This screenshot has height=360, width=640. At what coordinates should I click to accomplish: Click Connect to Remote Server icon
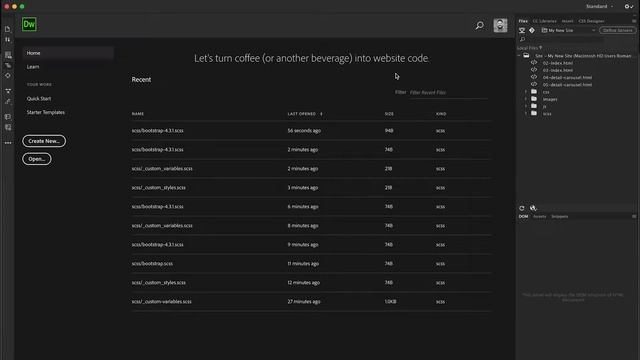pos(522,30)
